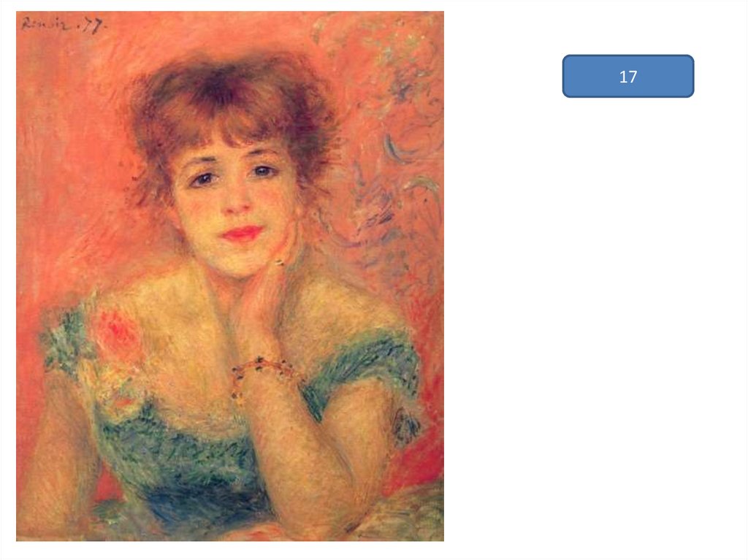Screen dimensions: 748x560
Task: Select the Renoir portrait painting image
Action: click(x=230, y=276)
